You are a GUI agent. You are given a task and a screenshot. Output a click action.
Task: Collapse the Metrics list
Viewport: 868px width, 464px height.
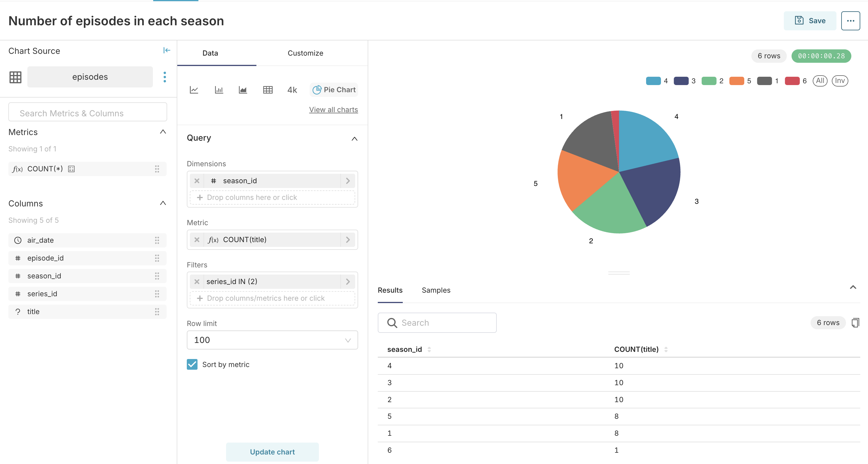163,132
